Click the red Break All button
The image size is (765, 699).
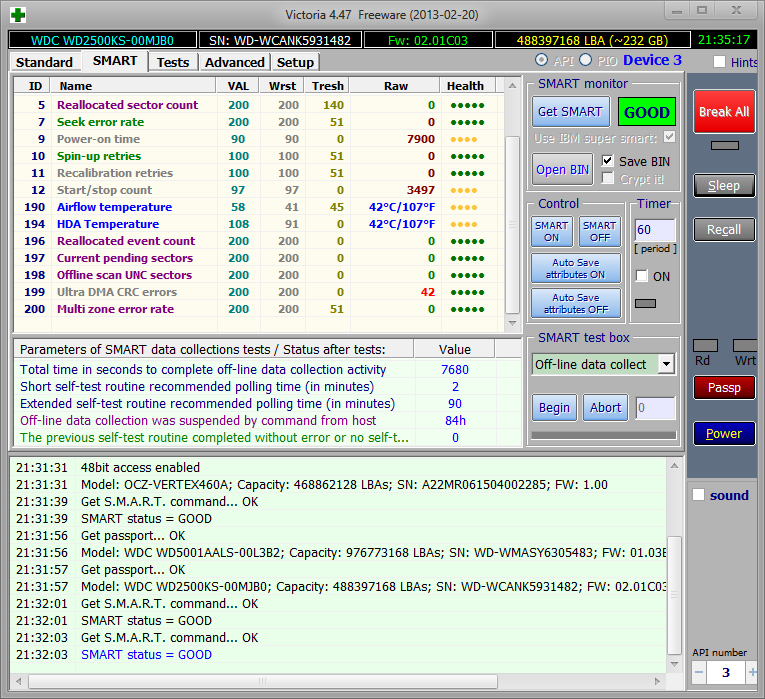pos(723,112)
